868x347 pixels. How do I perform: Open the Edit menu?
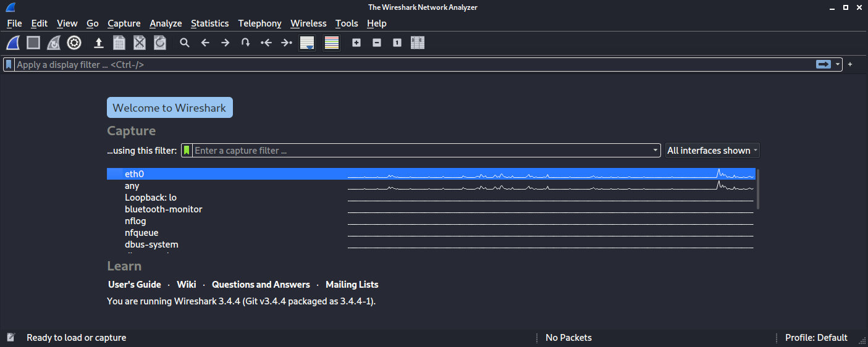[x=40, y=23]
